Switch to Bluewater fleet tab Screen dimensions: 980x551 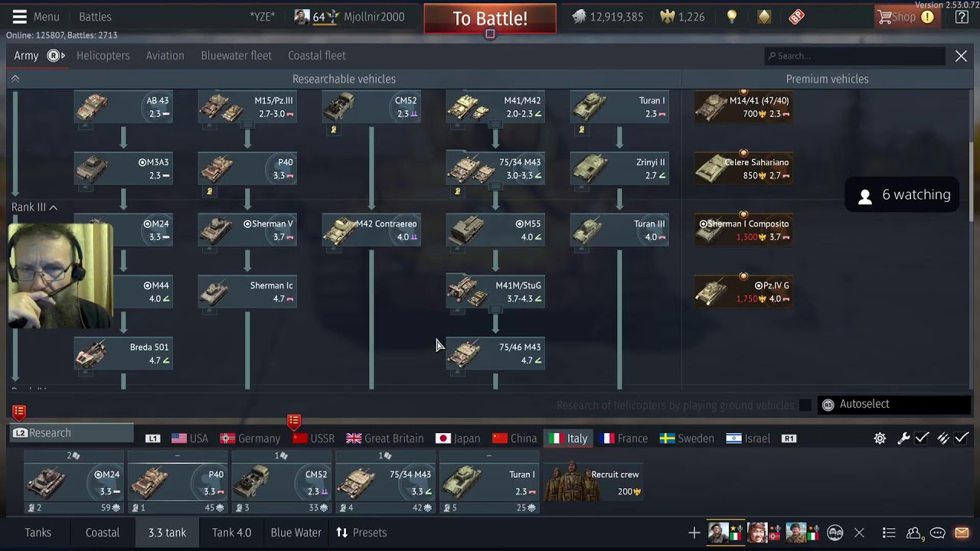236,56
